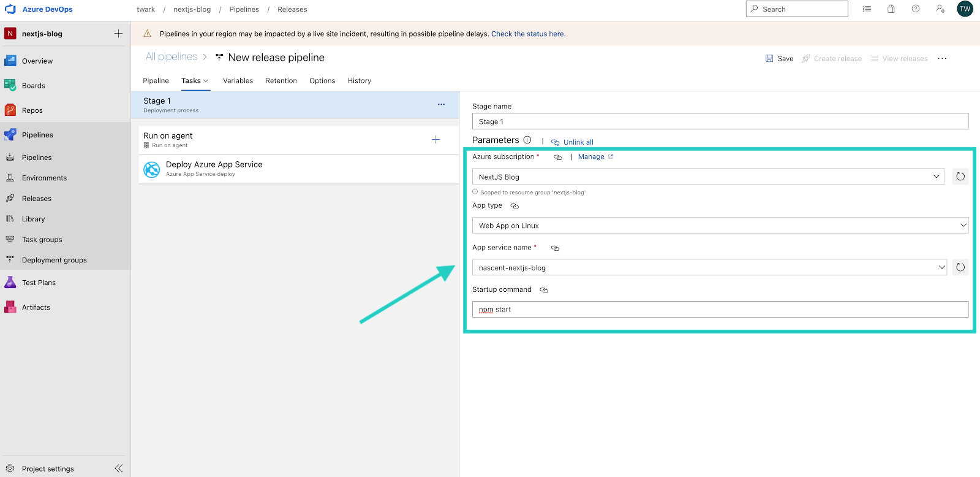Open Stage 1 ellipsis menu
Viewport: 980px width, 477px height.
pos(441,104)
